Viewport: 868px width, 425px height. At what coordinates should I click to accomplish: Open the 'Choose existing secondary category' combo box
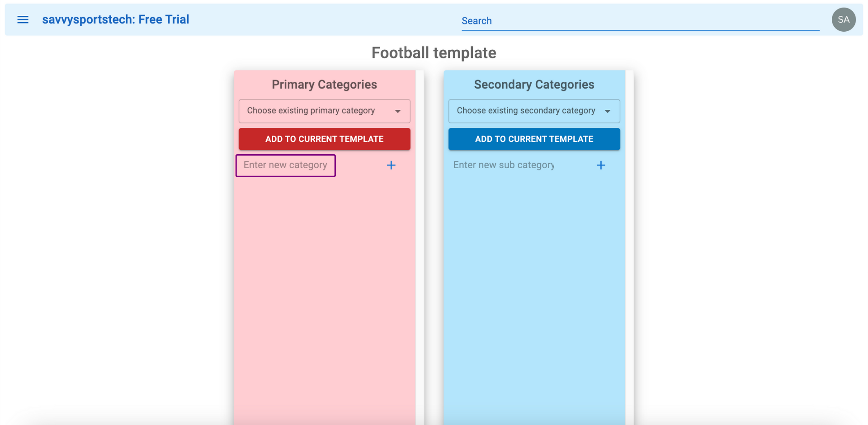(534, 111)
